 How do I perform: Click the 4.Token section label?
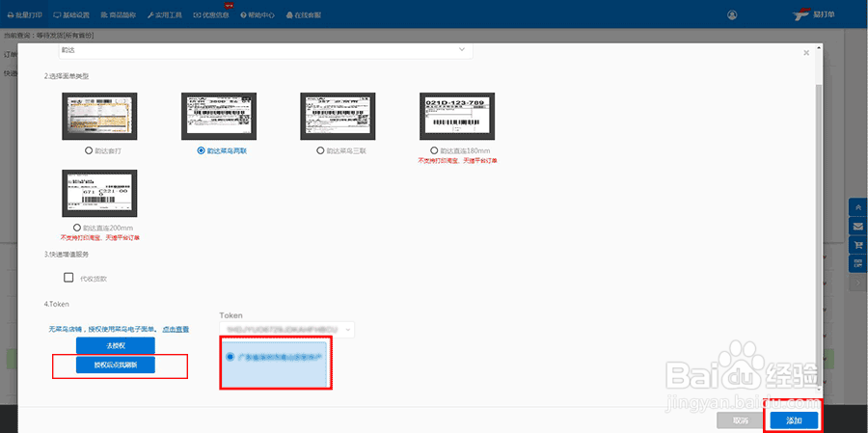pyautogui.click(x=56, y=304)
